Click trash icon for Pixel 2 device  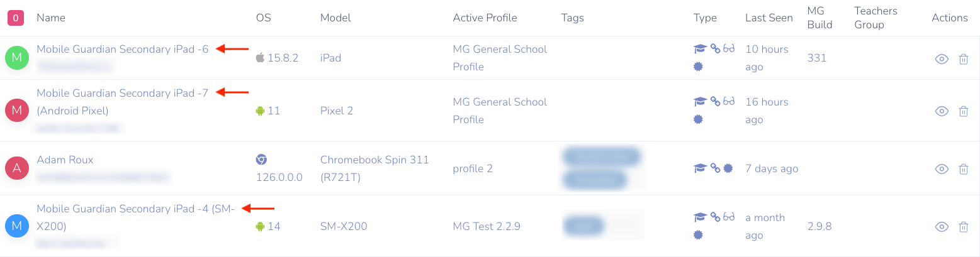(x=963, y=112)
